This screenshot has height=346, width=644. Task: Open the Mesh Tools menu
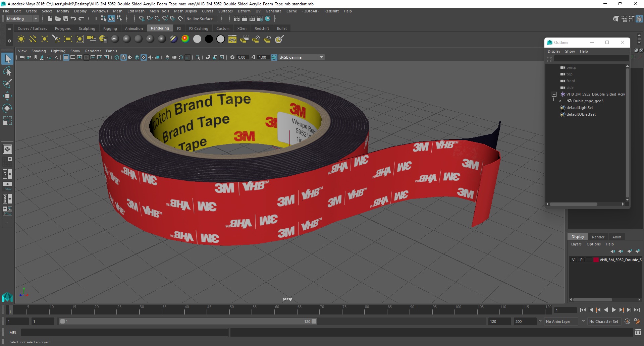click(x=159, y=11)
